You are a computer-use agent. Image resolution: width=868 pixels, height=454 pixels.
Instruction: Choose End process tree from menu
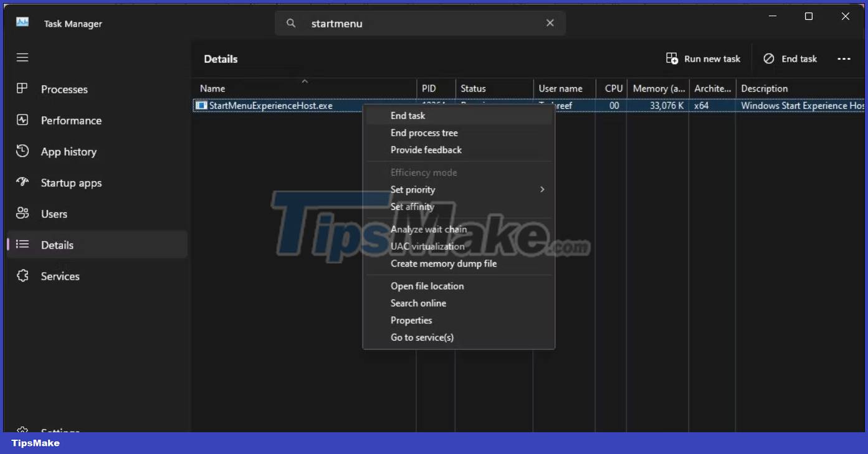pos(424,133)
